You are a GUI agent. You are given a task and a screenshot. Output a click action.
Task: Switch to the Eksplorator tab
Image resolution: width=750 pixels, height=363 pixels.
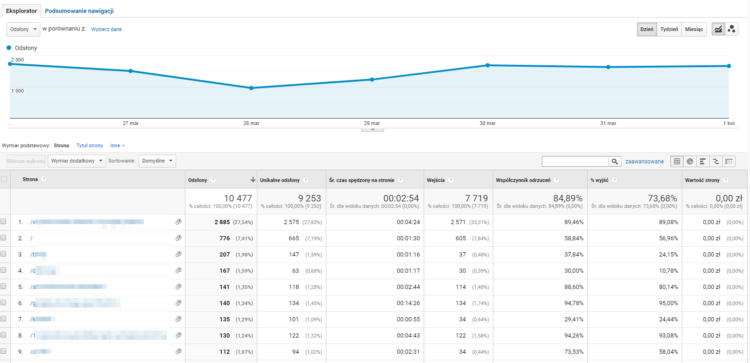point(21,11)
